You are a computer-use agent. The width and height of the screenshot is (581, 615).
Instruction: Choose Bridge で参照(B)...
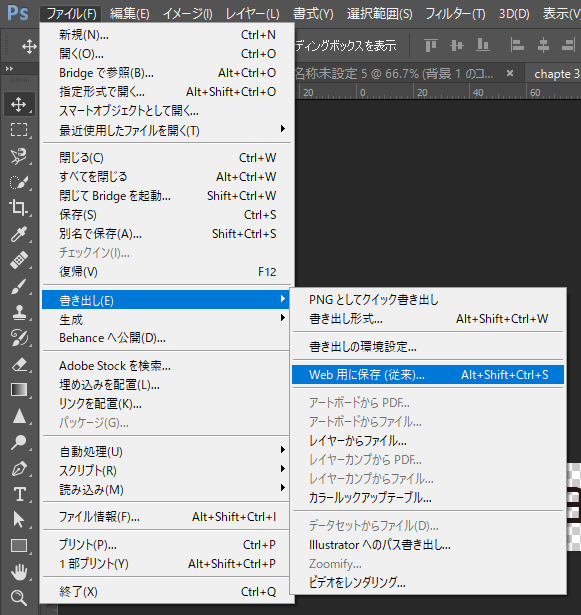point(166,73)
